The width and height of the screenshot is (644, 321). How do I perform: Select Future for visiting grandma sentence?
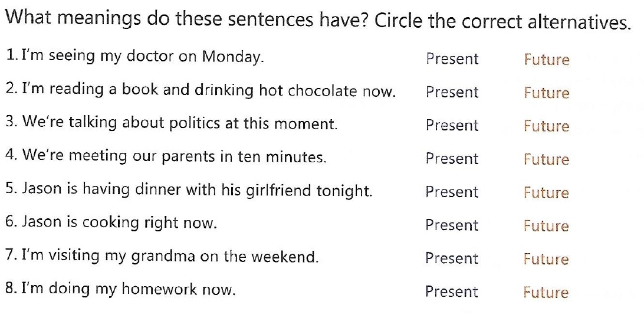click(546, 260)
